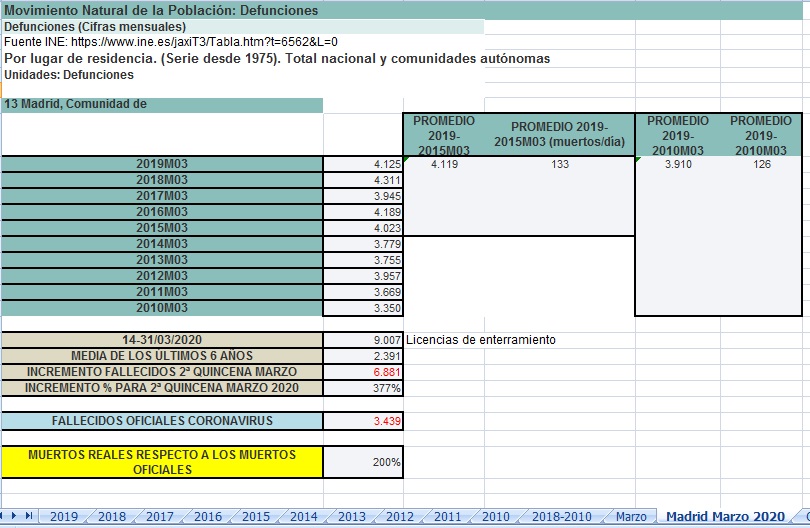Click the value 4.125 cell
The height and width of the screenshot is (528, 810).
[363, 164]
